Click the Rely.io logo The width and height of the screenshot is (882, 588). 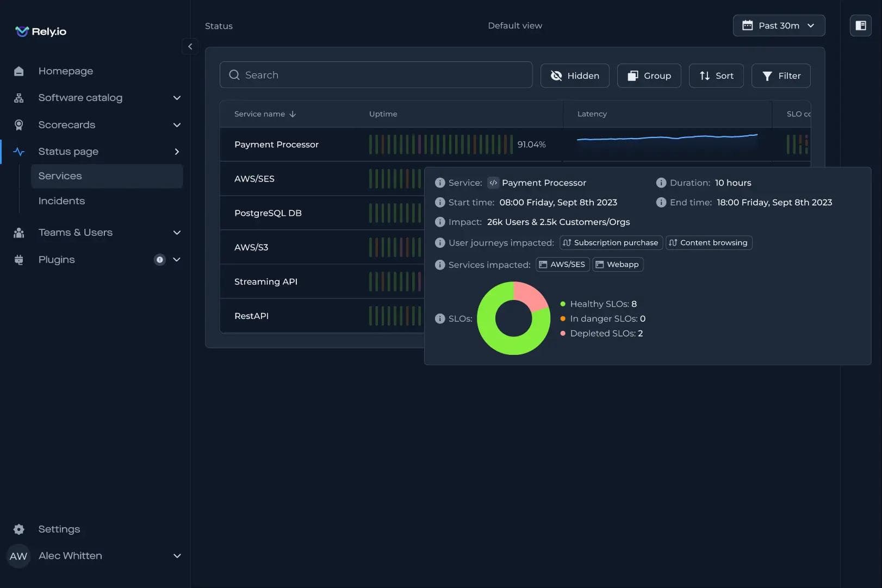pos(41,32)
